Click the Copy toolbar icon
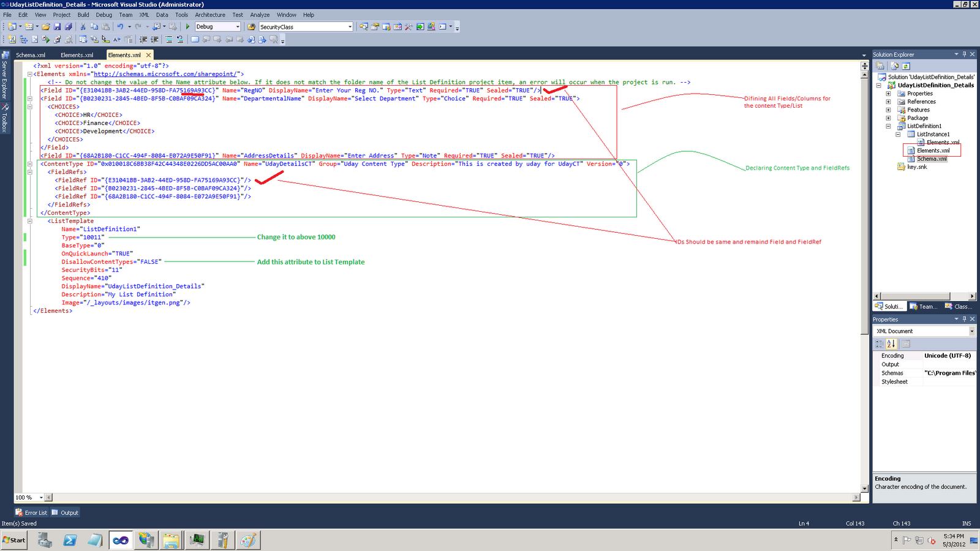The image size is (980, 551). pyautogui.click(x=94, y=27)
